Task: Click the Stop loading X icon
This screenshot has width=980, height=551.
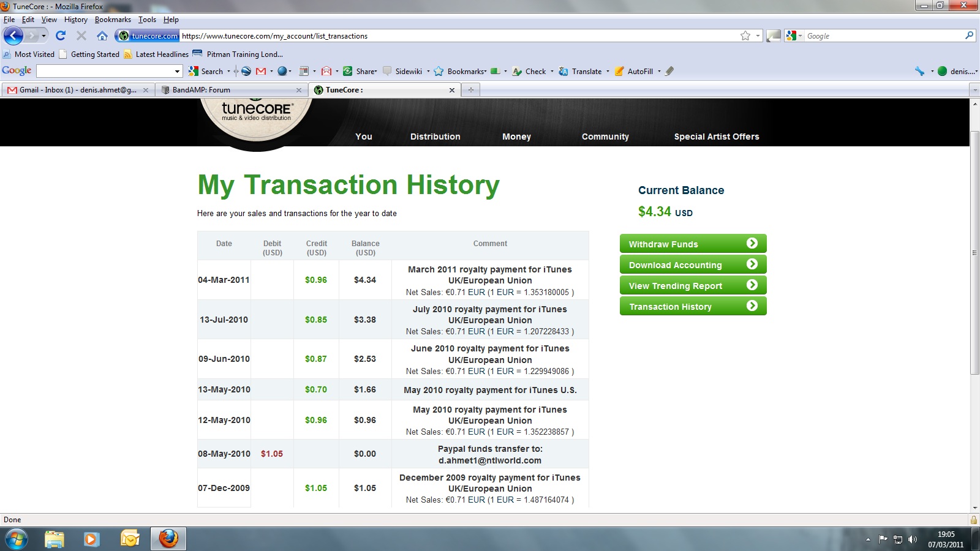Action: [x=81, y=36]
